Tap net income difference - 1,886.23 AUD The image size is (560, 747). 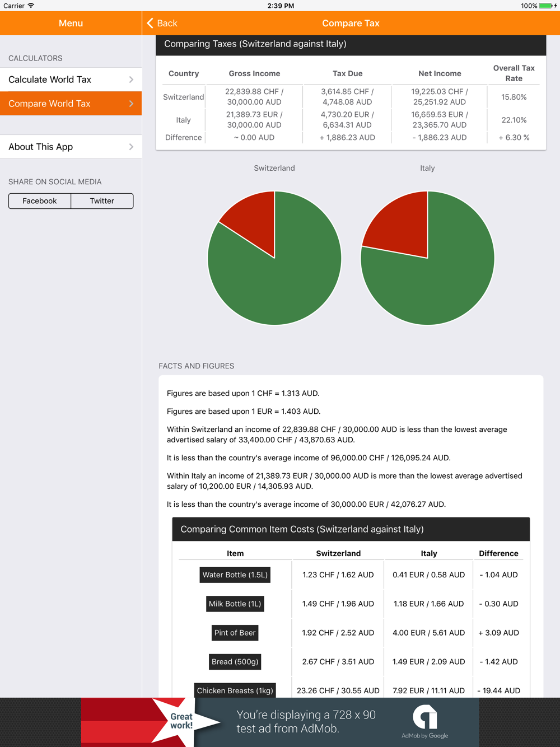point(440,137)
